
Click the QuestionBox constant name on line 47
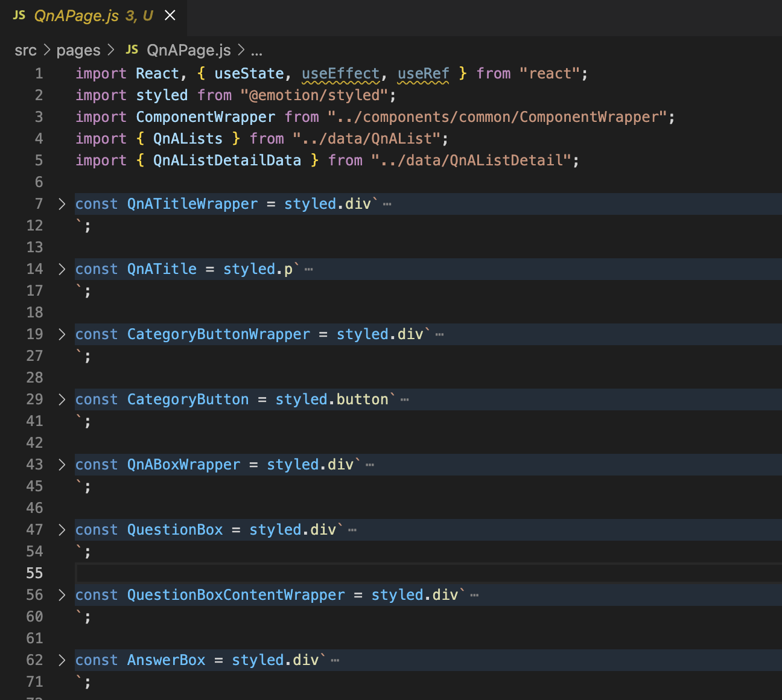175,530
